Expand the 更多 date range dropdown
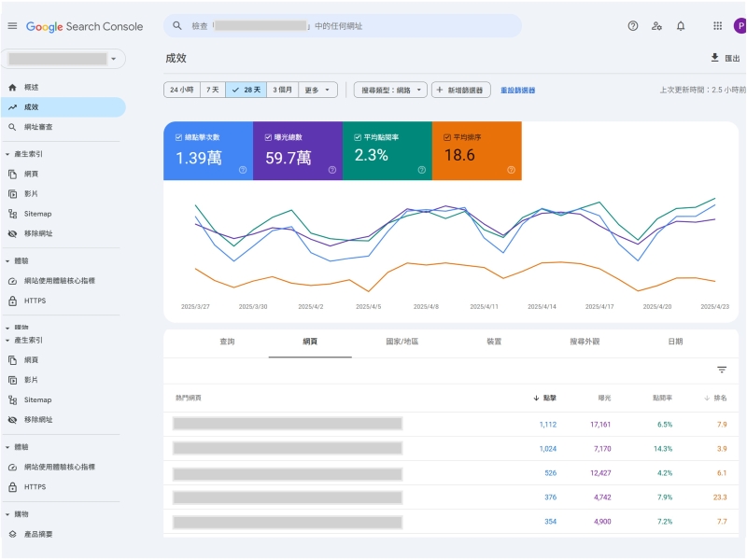 (x=317, y=90)
